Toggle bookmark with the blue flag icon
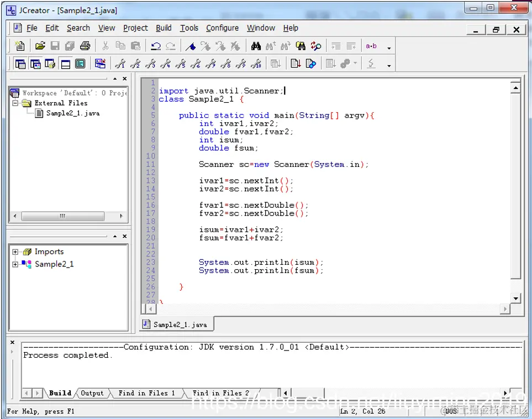The height and width of the screenshot is (419, 532). point(191,46)
